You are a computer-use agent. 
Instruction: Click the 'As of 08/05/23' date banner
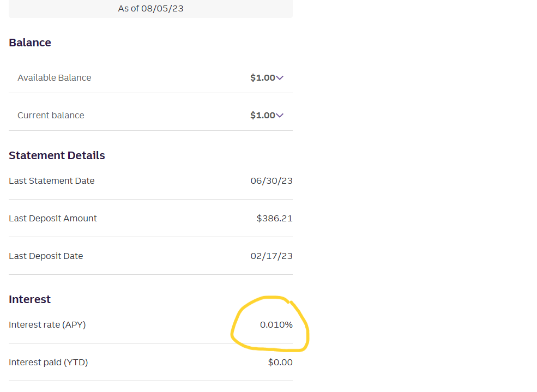tap(150, 9)
